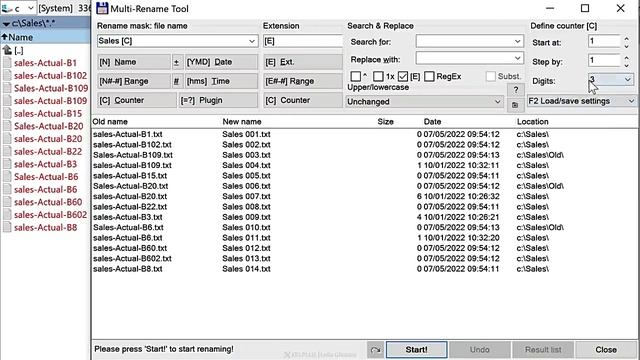The width and height of the screenshot is (640, 360).
Task: Toggle the Subst. checkbox
Action: [x=491, y=76]
